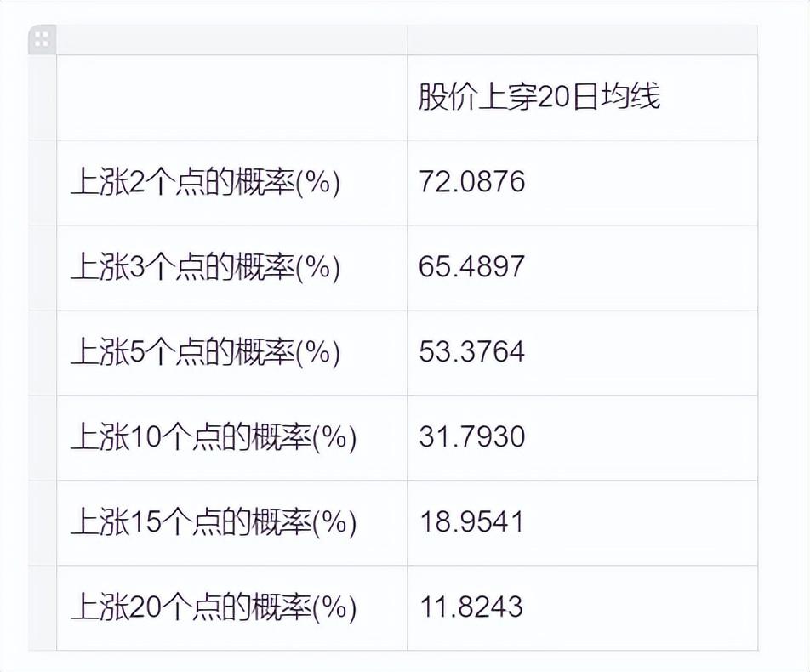Image resolution: width=810 pixels, height=672 pixels.
Task: Click the row handle beside "上涨2个点的概率(%)"
Action: [43, 182]
